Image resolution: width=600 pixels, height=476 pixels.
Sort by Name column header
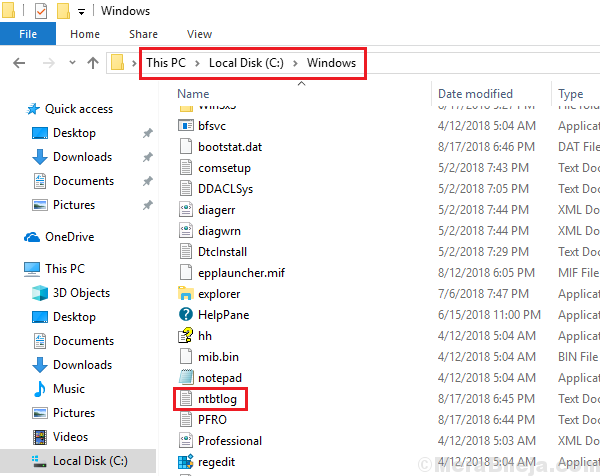coord(193,94)
